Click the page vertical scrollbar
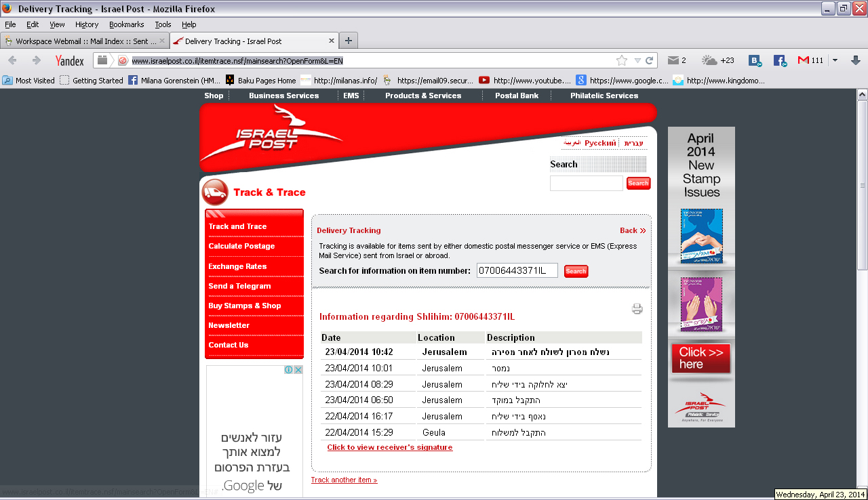 coord(862,271)
